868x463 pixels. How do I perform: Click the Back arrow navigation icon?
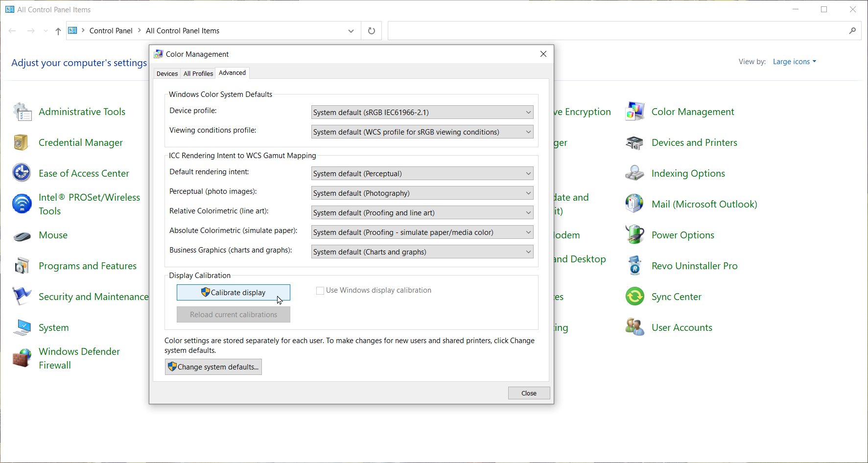[x=12, y=31]
